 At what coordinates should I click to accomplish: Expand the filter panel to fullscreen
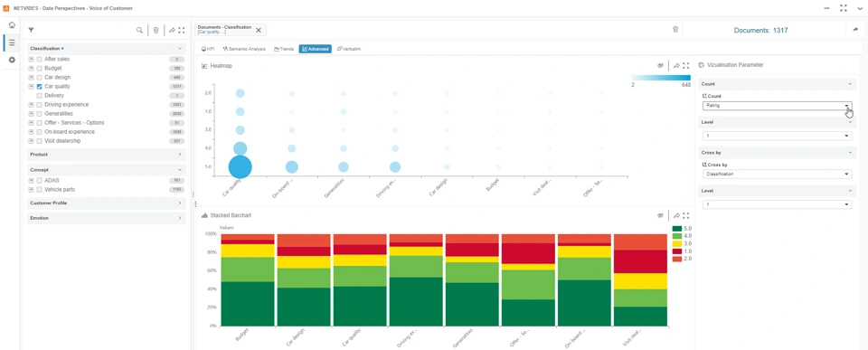[181, 31]
